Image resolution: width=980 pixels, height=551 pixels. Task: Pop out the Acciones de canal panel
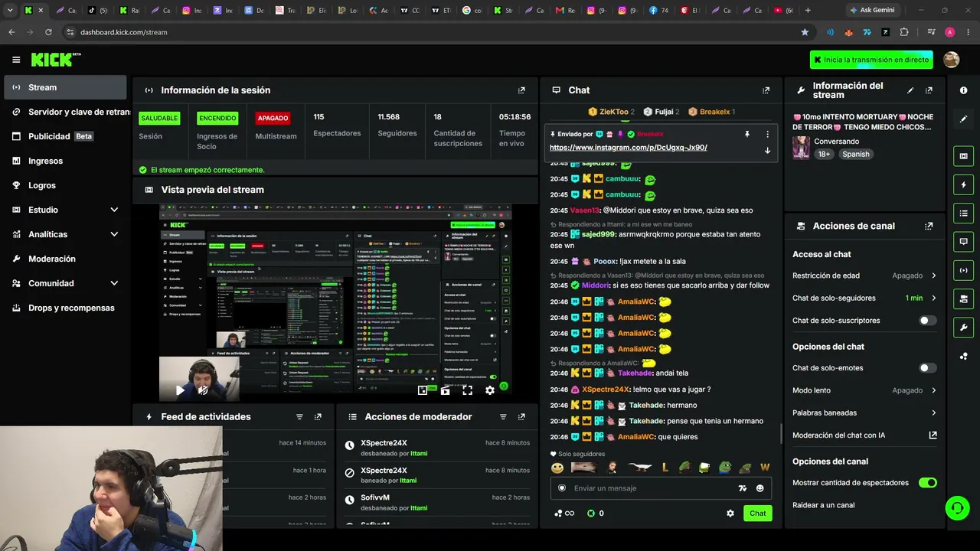click(x=929, y=227)
